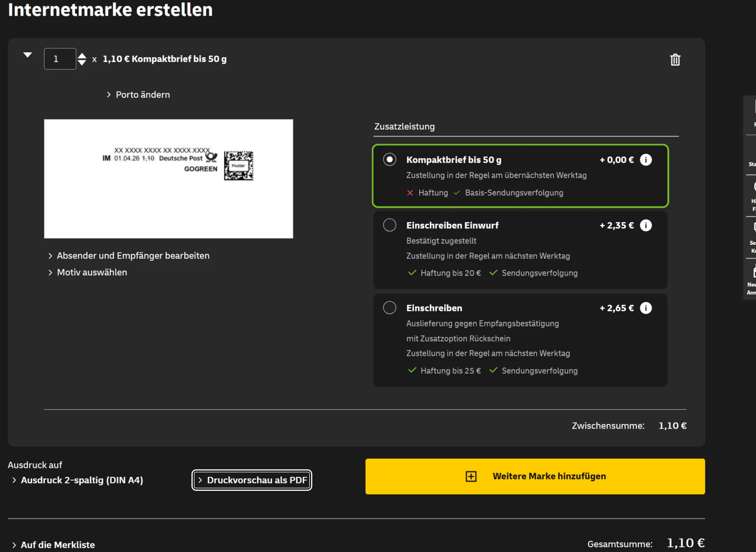The height and width of the screenshot is (552, 756).
Task: Select the Kompaktbrief bis 50 g option
Action: point(390,160)
